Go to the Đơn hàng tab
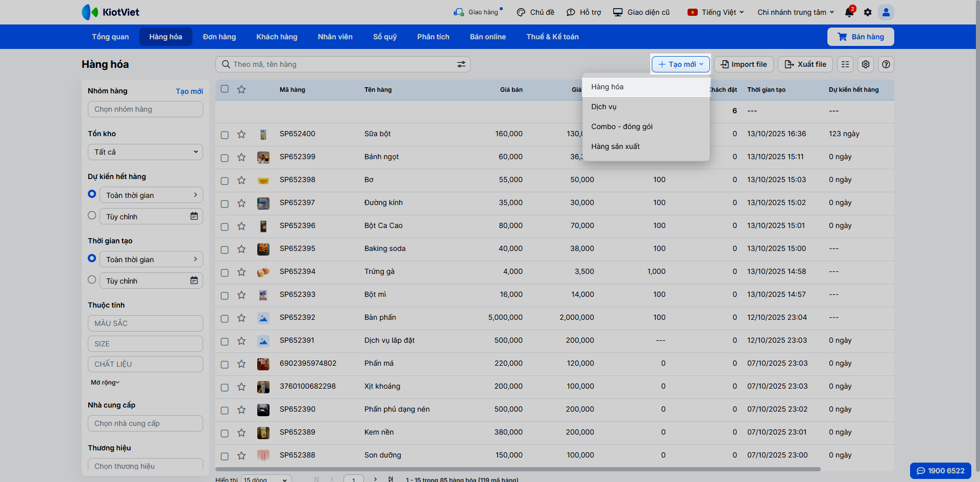The image size is (980, 482). pyautogui.click(x=219, y=37)
